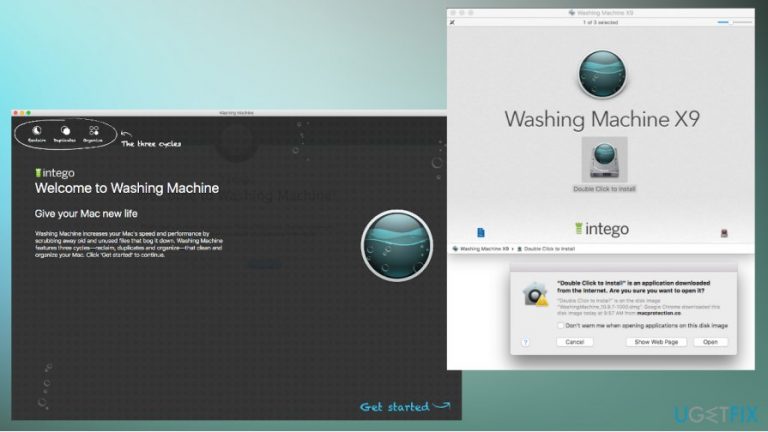Click the Give your Mac new life text
Image resolution: width=768 pixels, height=432 pixels.
[86, 214]
